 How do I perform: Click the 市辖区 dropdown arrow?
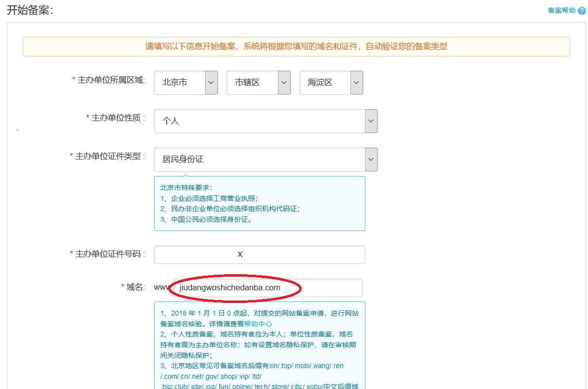point(283,82)
